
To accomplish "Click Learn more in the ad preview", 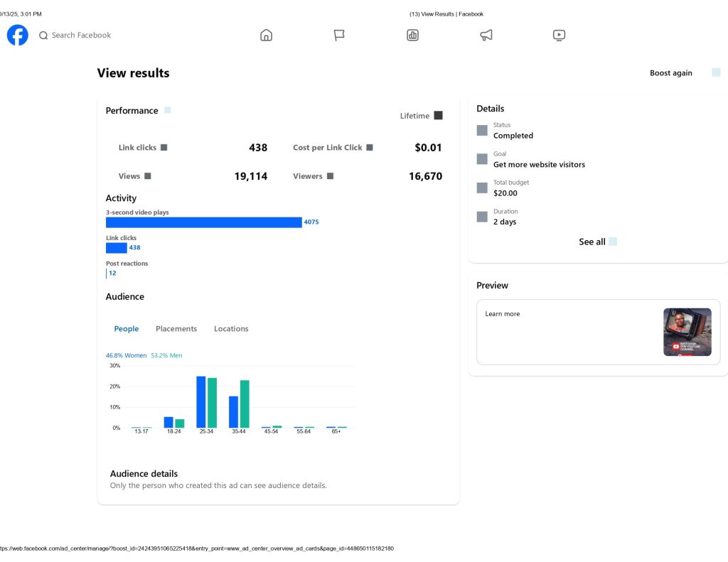I will 503,314.
